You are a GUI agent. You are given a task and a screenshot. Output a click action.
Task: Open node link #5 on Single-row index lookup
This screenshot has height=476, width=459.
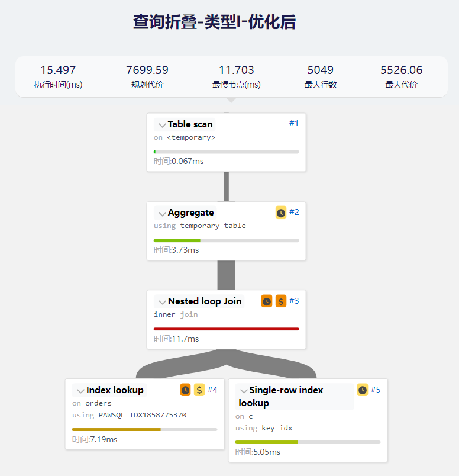coord(376,390)
